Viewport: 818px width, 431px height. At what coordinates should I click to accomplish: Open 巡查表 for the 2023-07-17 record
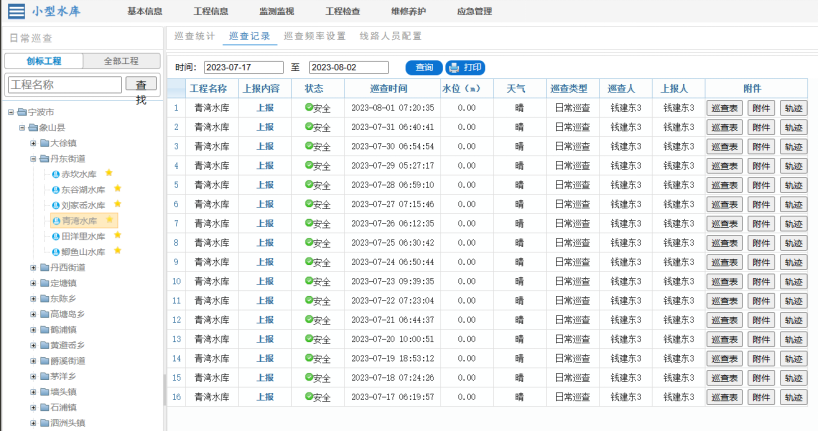click(x=724, y=397)
